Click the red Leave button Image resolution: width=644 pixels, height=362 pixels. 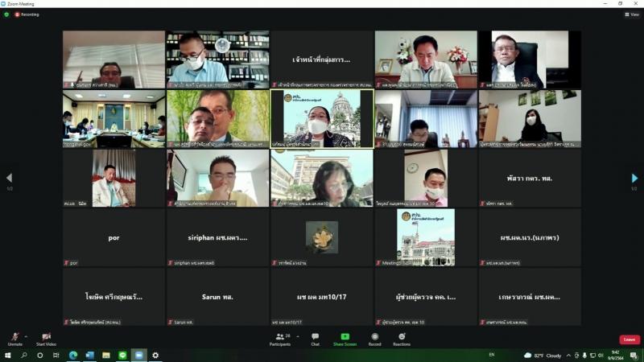(x=630, y=339)
